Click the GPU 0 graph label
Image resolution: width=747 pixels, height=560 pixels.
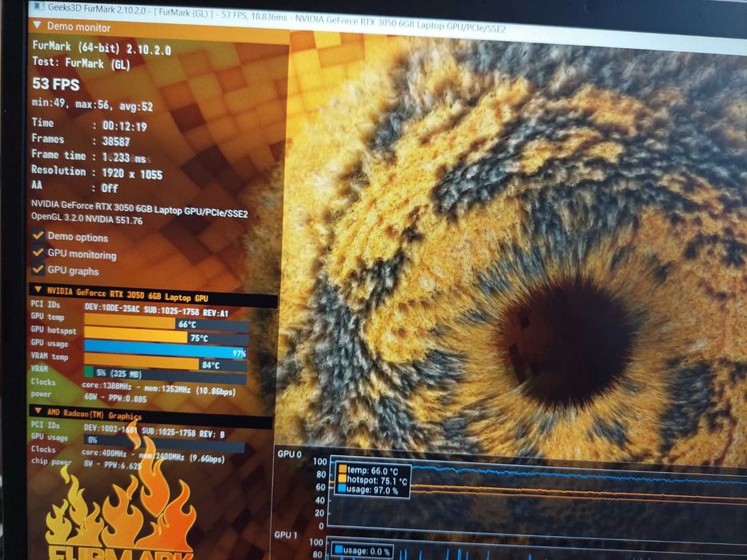[290, 454]
